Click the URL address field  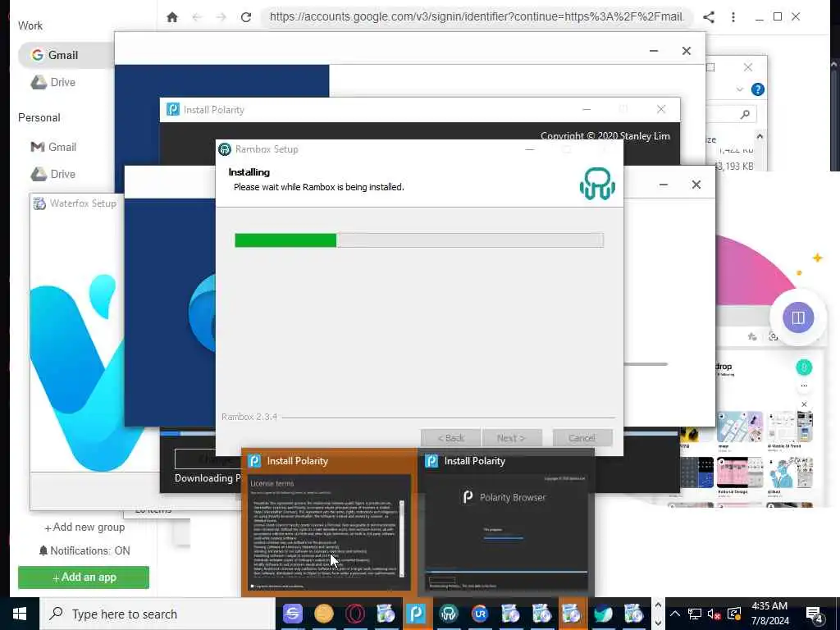click(x=477, y=17)
